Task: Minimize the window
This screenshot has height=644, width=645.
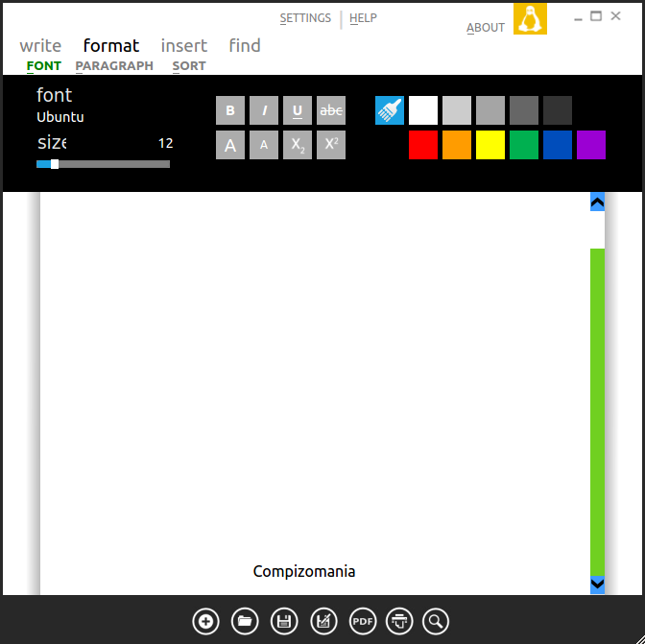Action: tap(579, 19)
